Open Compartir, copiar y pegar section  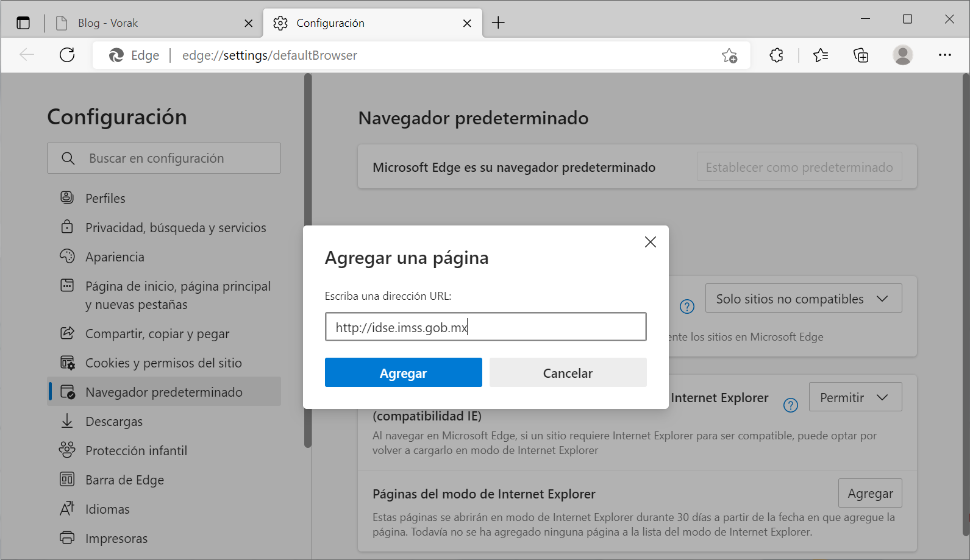164,333
